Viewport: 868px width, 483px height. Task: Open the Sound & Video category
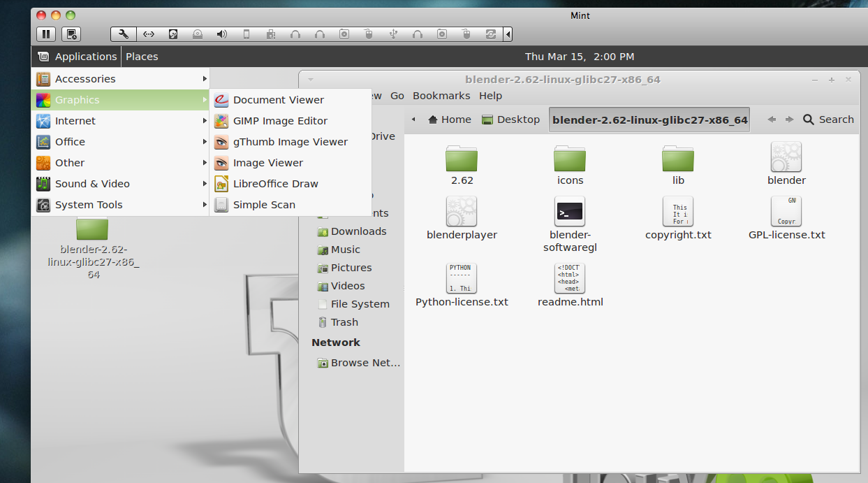(x=122, y=184)
